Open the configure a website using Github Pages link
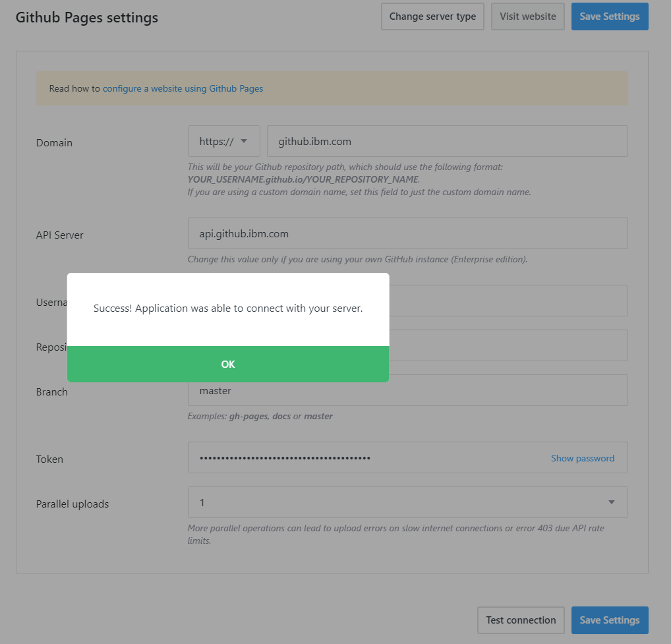 (183, 88)
